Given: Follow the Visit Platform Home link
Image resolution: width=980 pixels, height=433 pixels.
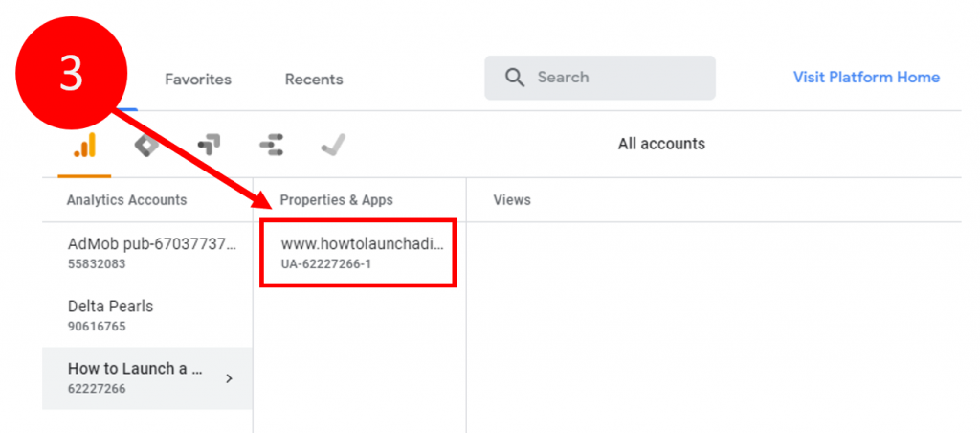Looking at the screenshot, I should 866,77.
